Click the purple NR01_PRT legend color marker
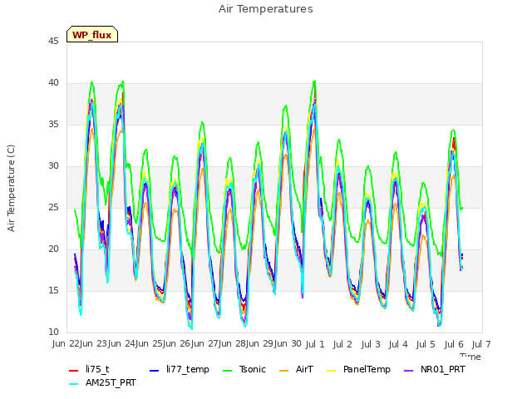This screenshot has height=399, width=532. point(408,370)
